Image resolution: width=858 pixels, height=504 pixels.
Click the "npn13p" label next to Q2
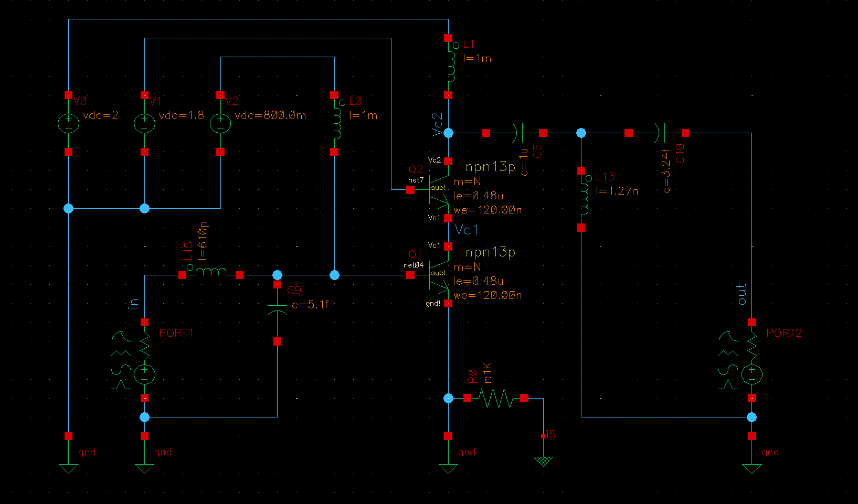pyautogui.click(x=491, y=167)
